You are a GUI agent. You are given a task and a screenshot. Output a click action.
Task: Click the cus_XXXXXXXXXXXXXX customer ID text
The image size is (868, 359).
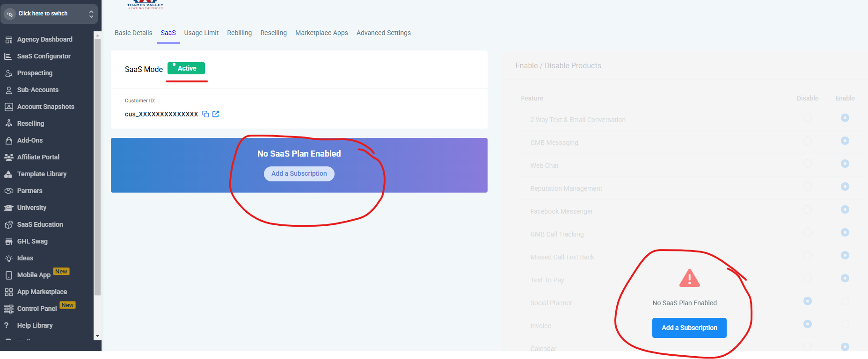pos(161,114)
